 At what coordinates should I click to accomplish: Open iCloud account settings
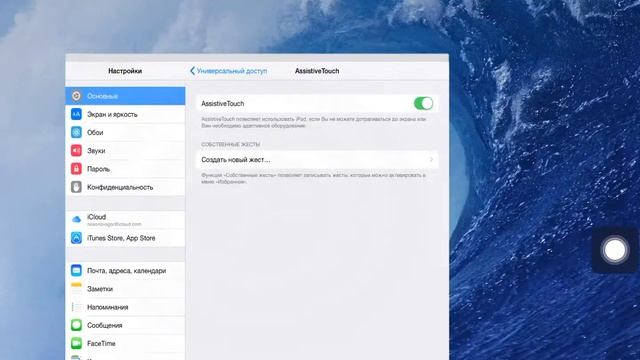[125, 220]
